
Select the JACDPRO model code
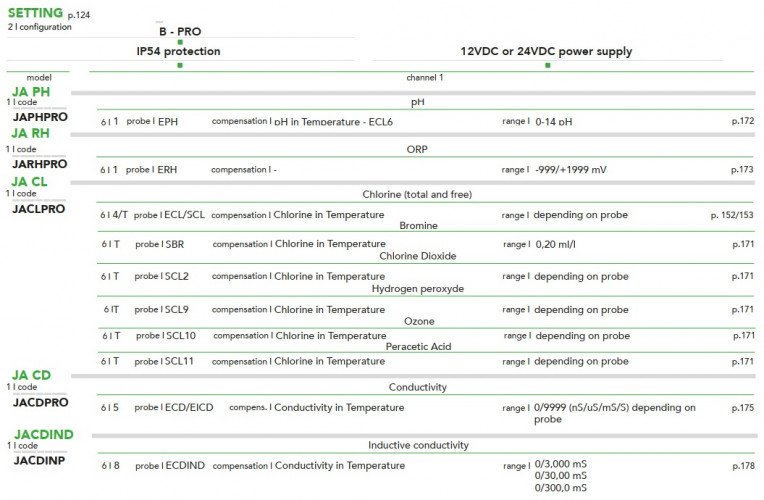pyautogui.click(x=40, y=401)
